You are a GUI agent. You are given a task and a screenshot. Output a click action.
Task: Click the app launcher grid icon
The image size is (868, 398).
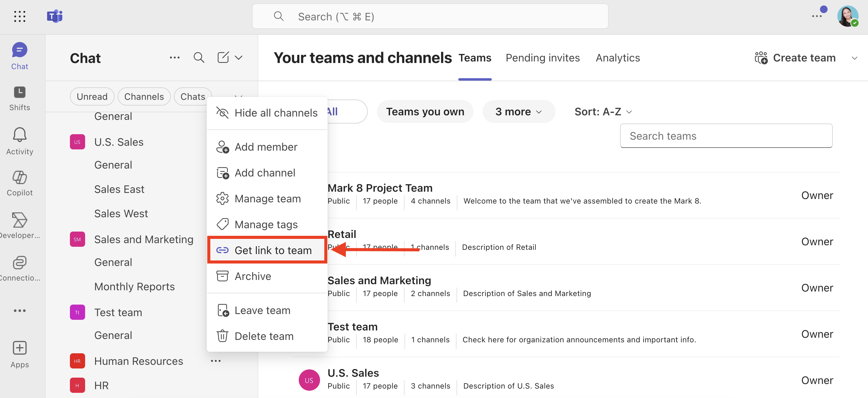pyautogui.click(x=19, y=16)
